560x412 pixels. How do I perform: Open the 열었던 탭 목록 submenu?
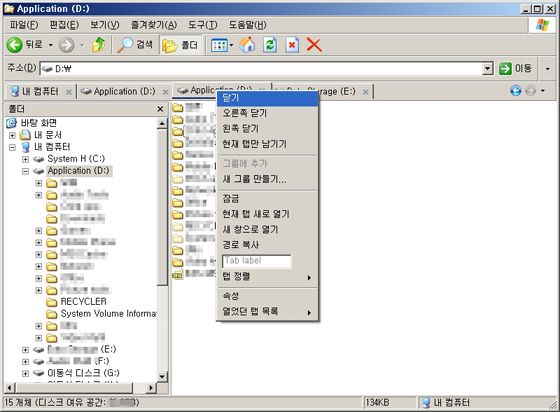(267, 312)
